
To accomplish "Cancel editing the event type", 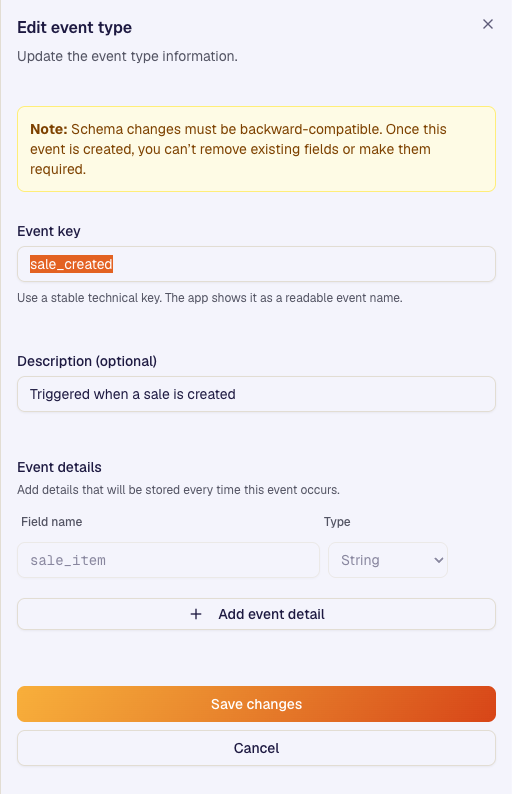I will pos(256,748).
